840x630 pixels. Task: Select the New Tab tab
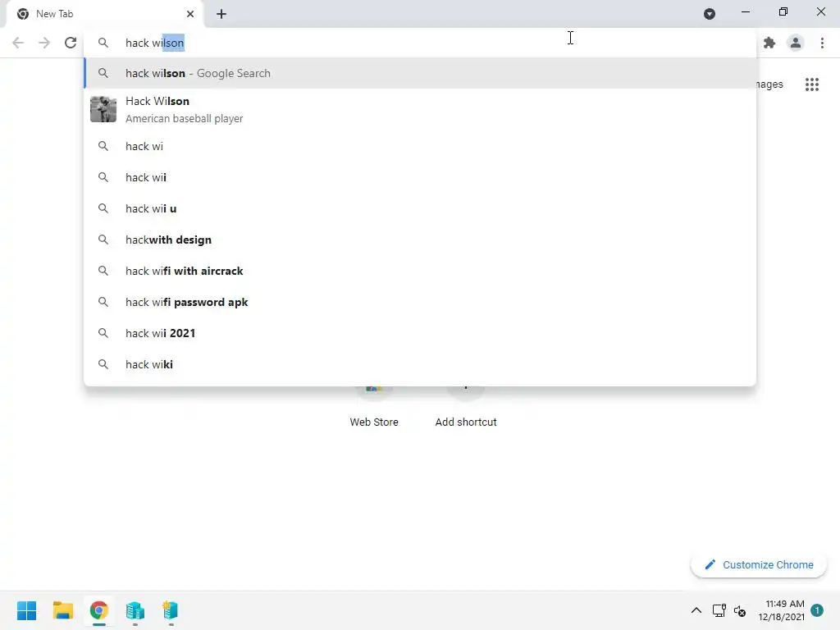tap(104, 14)
